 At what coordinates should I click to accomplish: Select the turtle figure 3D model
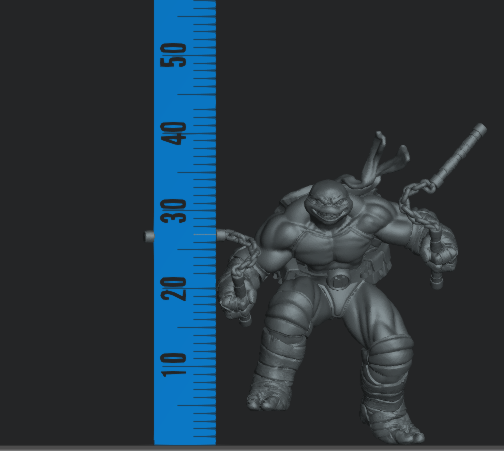(337, 283)
